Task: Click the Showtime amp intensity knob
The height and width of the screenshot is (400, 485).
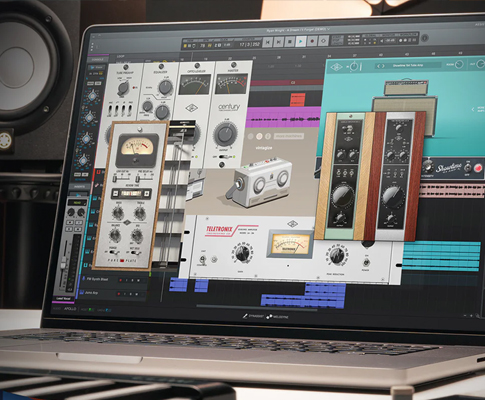Action: (427, 166)
